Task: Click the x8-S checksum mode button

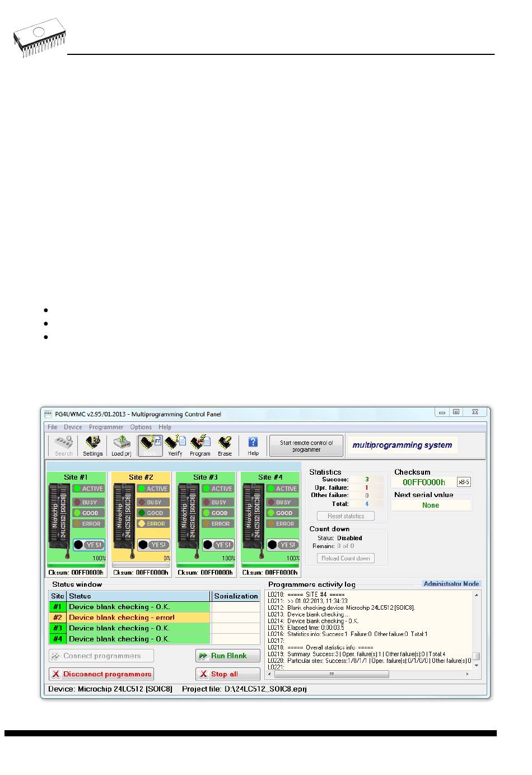Action: 464,482
